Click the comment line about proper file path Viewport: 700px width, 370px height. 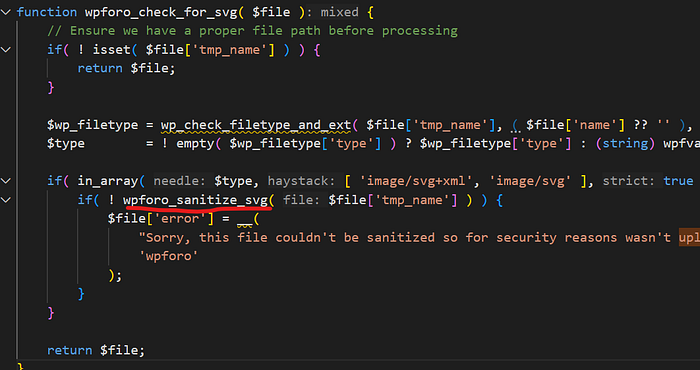pyautogui.click(x=252, y=31)
